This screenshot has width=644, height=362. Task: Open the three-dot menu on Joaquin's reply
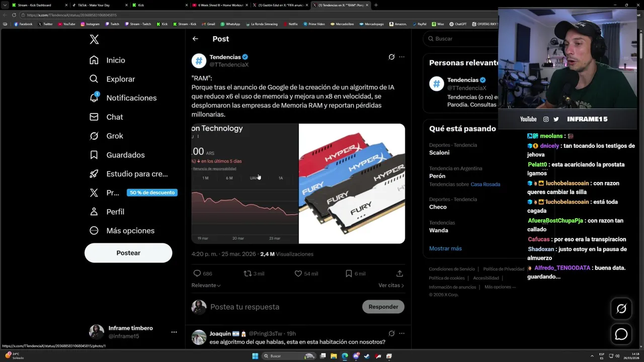coord(401,333)
